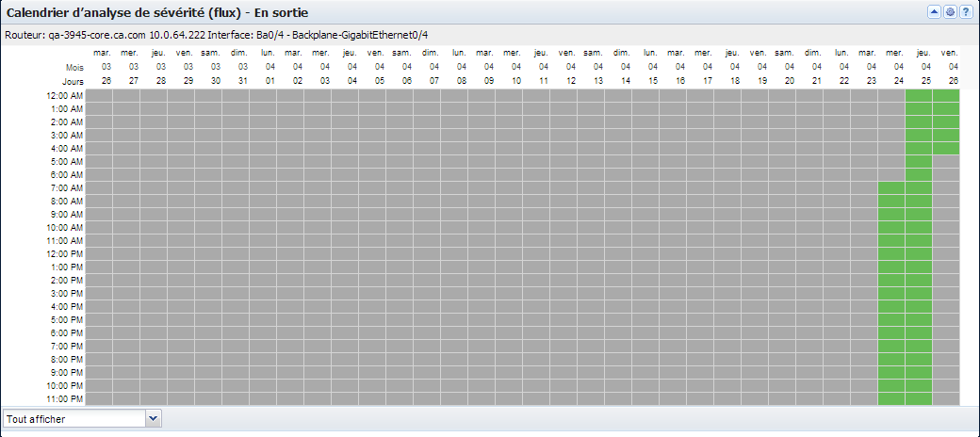
Task: Select green cell for day 26 at 2:00 AM
Action: [x=946, y=121]
